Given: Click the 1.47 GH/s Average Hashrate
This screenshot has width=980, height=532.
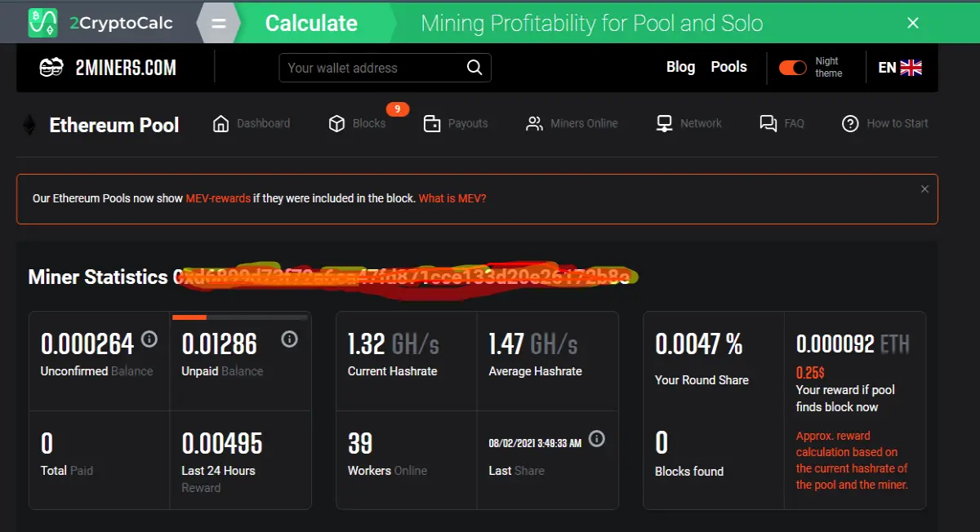Looking at the screenshot, I should [x=533, y=344].
